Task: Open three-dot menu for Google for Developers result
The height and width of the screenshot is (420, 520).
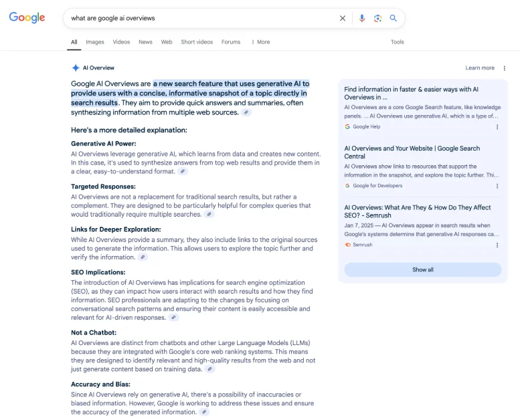Action: (x=497, y=186)
